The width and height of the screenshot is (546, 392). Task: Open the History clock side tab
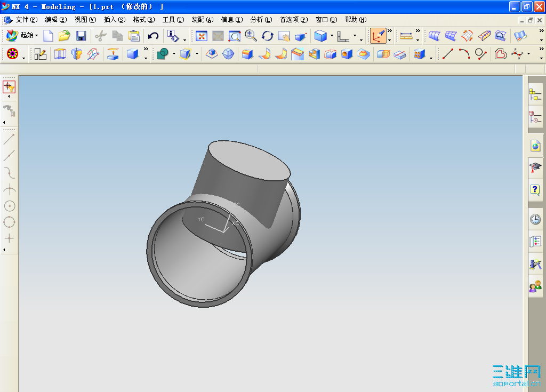coord(535,219)
